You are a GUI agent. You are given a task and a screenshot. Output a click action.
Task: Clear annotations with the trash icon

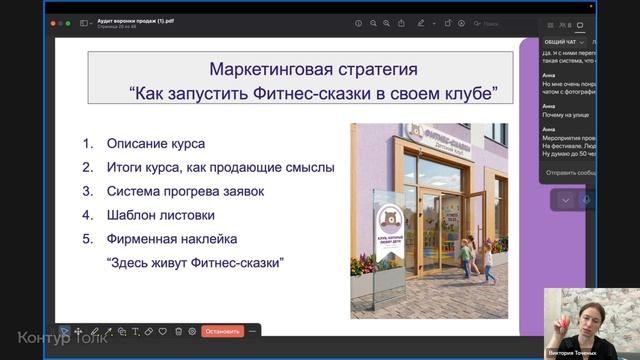178,331
